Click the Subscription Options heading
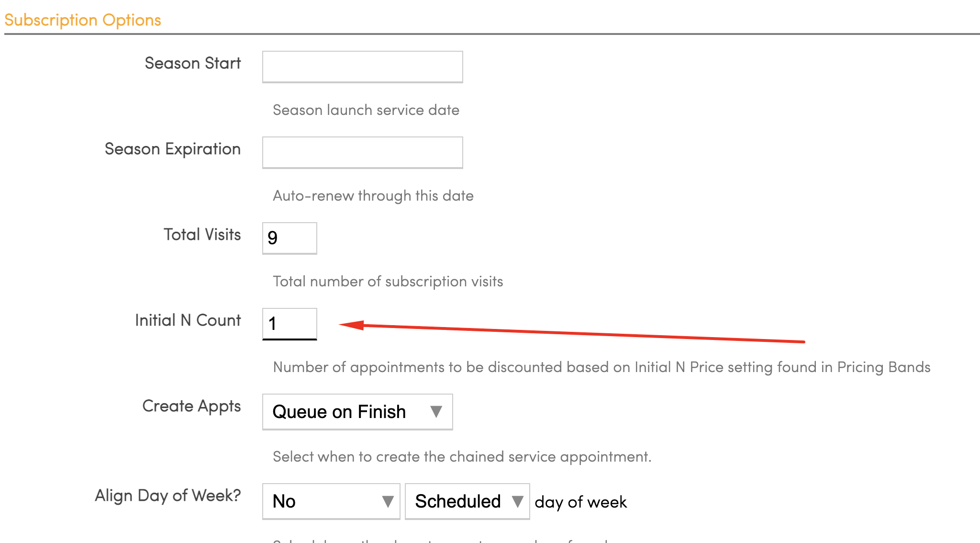 [x=83, y=20]
